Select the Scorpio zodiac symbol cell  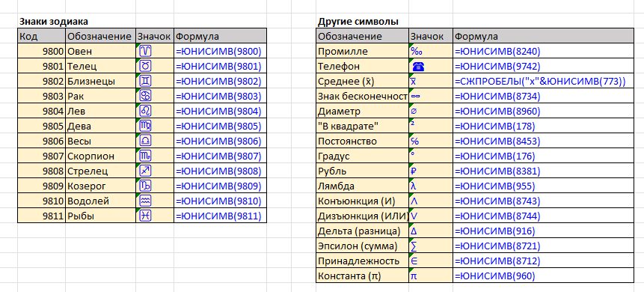(x=155, y=156)
